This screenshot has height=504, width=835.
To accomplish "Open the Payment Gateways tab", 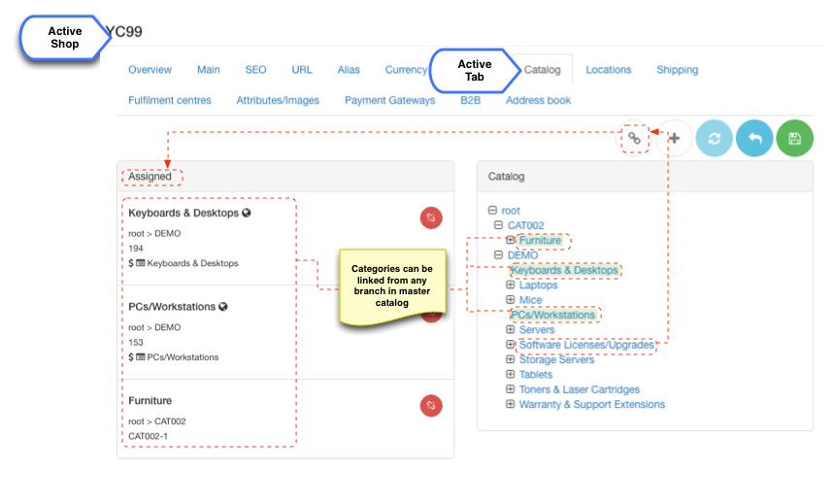I will pyautogui.click(x=389, y=100).
